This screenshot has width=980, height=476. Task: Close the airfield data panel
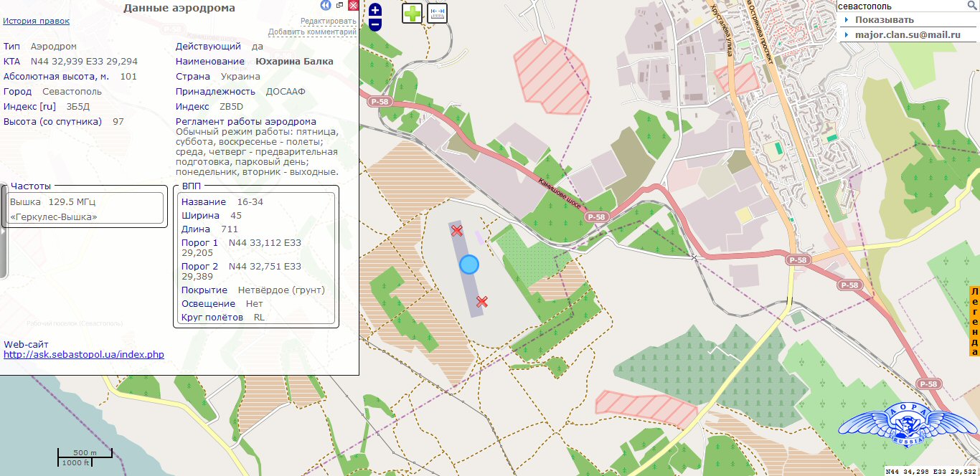click(x=352, y=6)
